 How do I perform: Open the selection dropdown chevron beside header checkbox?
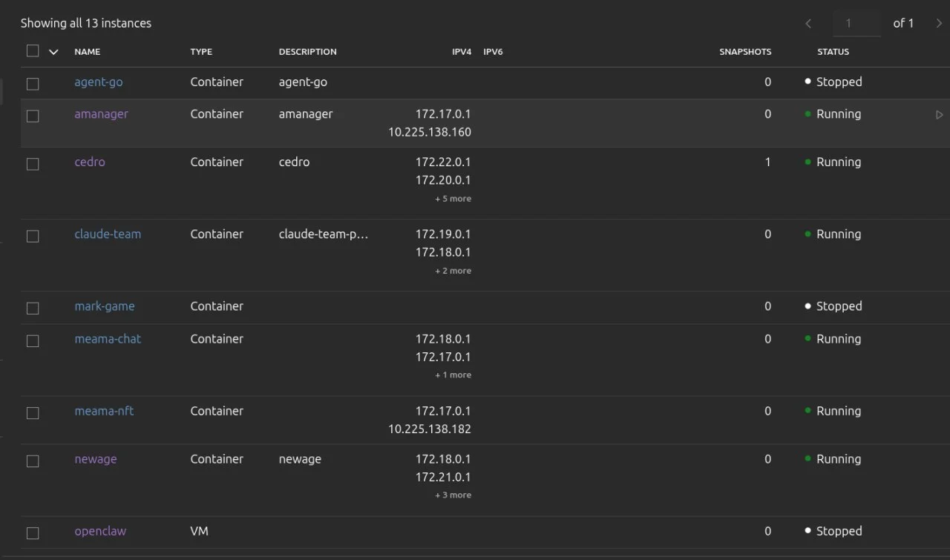pos(53,52)
